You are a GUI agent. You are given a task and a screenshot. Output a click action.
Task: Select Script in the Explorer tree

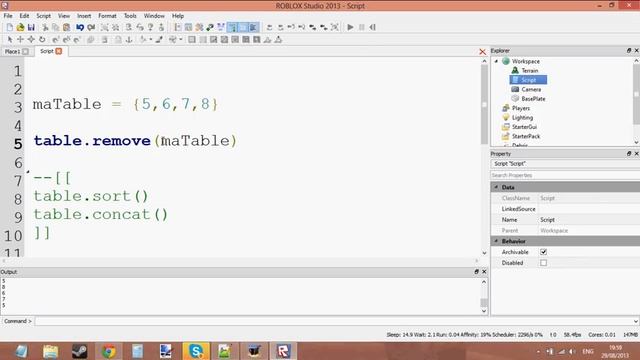click(528, 80)
